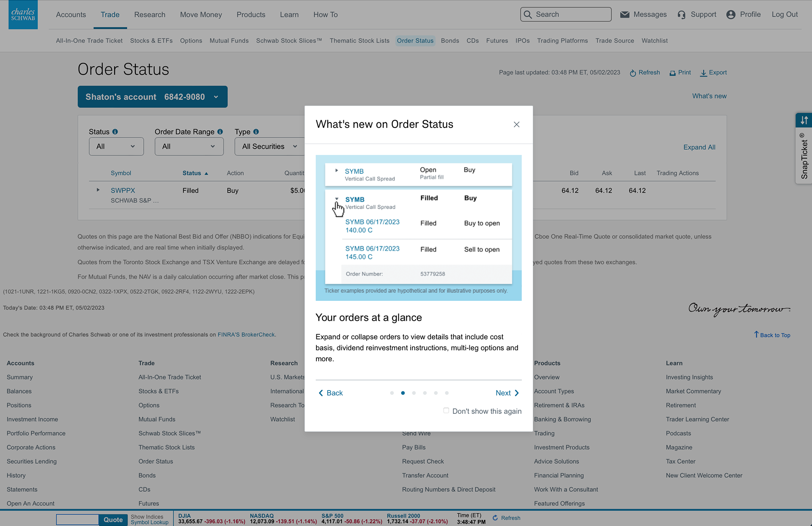Click the search magnifier icon
This screenshot has width=812, height=526.
pyautogui.click(x=528, y=14)
